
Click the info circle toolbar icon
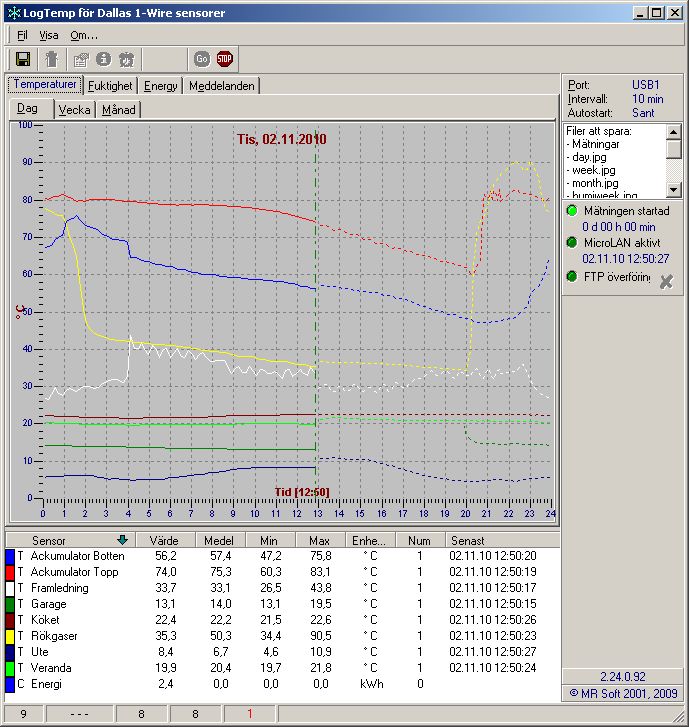[103, 59]
